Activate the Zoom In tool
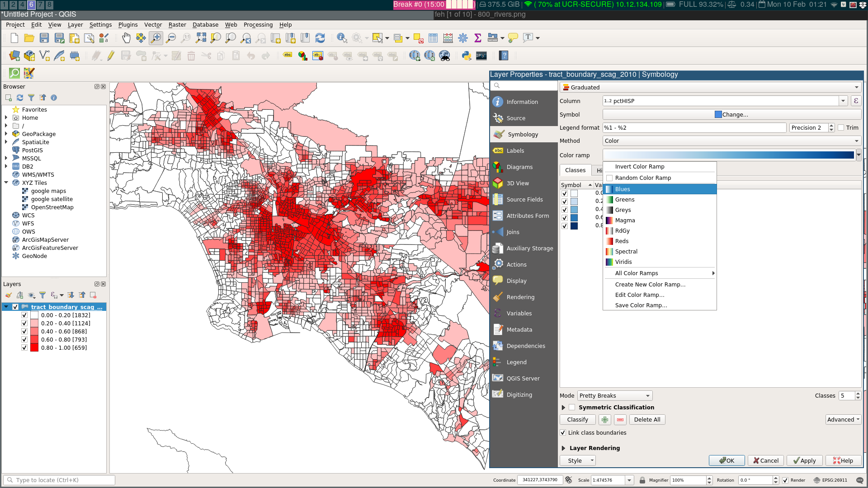This screenshot has height=488, width=868. pos(156,38)
